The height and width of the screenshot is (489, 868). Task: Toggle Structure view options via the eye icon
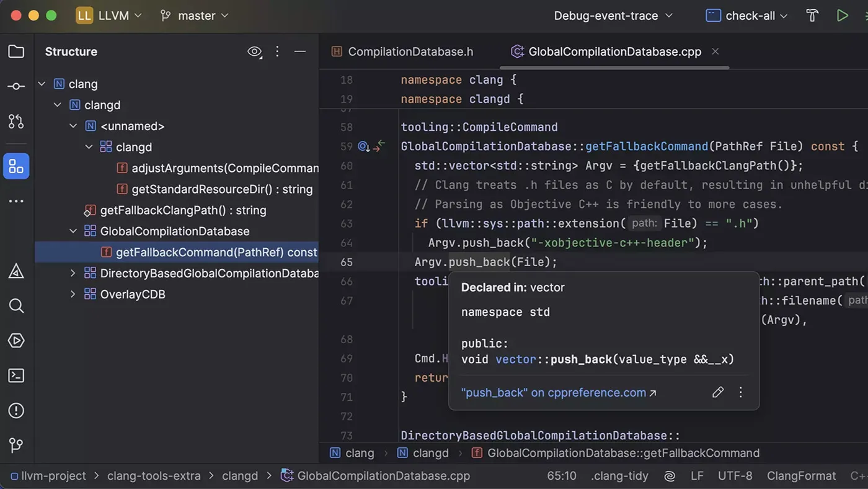pos(254,52)
